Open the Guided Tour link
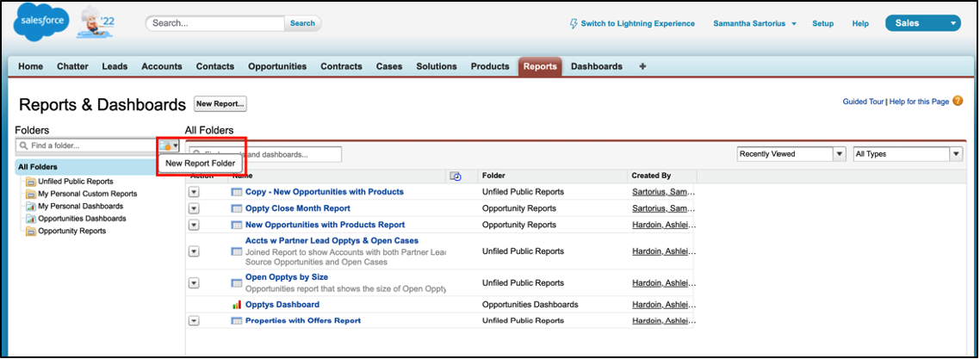Viewport: 980px width, 359px height. (x=863, y=102)
